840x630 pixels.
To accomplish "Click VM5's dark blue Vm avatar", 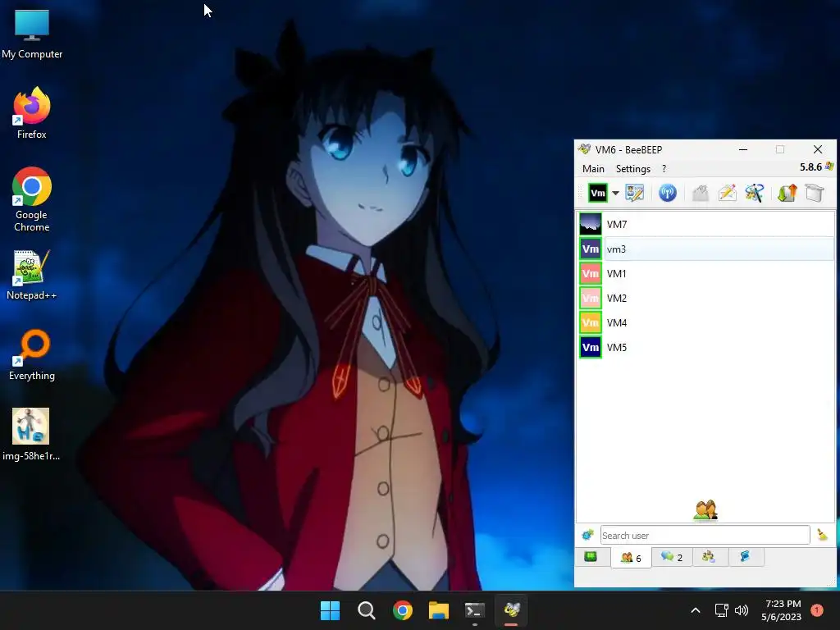I will (x=591, y=348).
